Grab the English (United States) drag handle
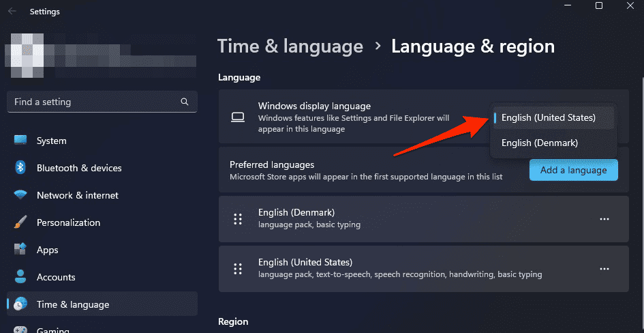 pyautogui.click(x=238, y=268)
